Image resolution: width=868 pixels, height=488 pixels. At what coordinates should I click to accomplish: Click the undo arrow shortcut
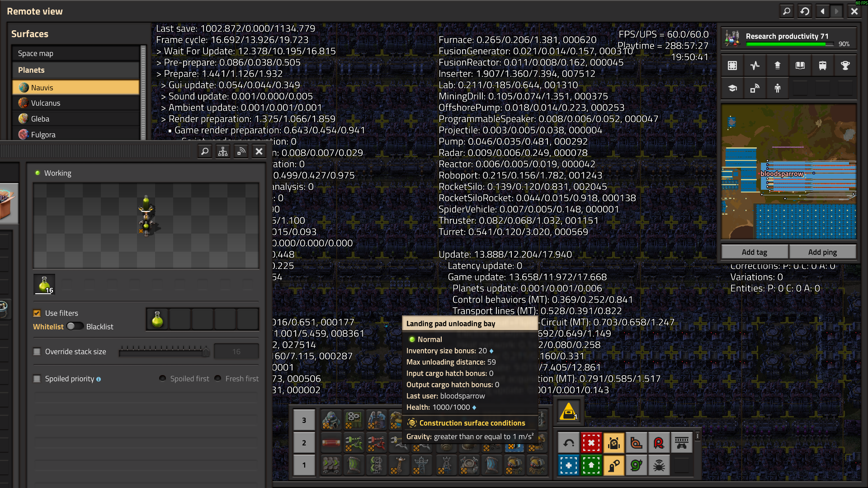point(569,443)
